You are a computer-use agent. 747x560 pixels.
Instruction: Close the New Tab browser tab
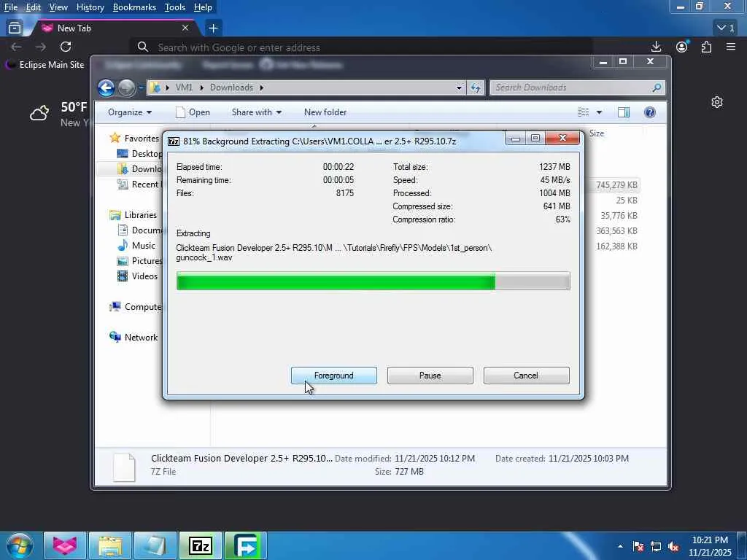point(185,28)
